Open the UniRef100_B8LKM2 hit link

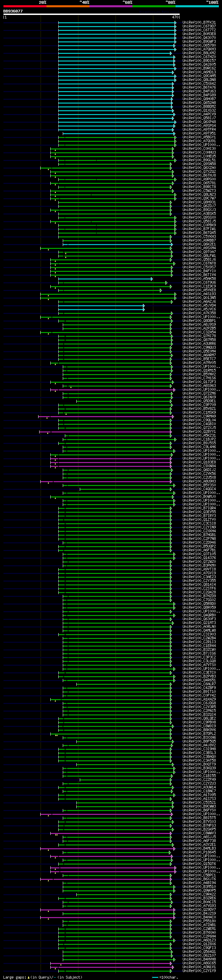pyautogui.click(x=199, y=53)
